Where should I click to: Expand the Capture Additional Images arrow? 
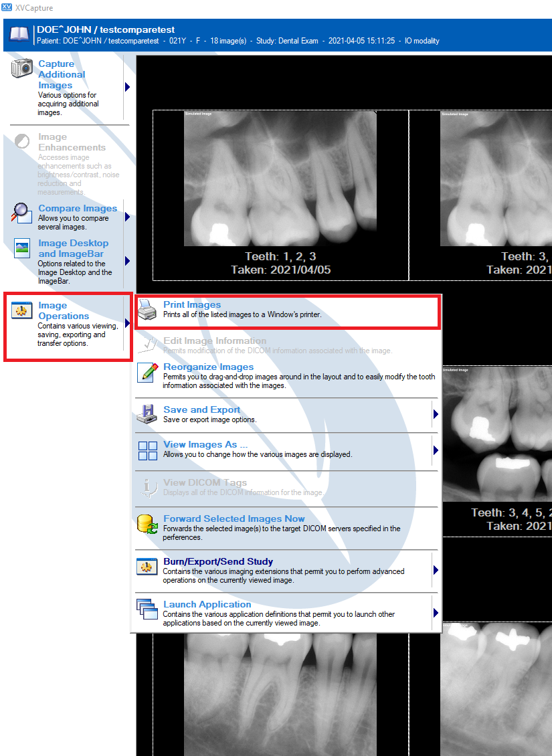click(127, 87)
